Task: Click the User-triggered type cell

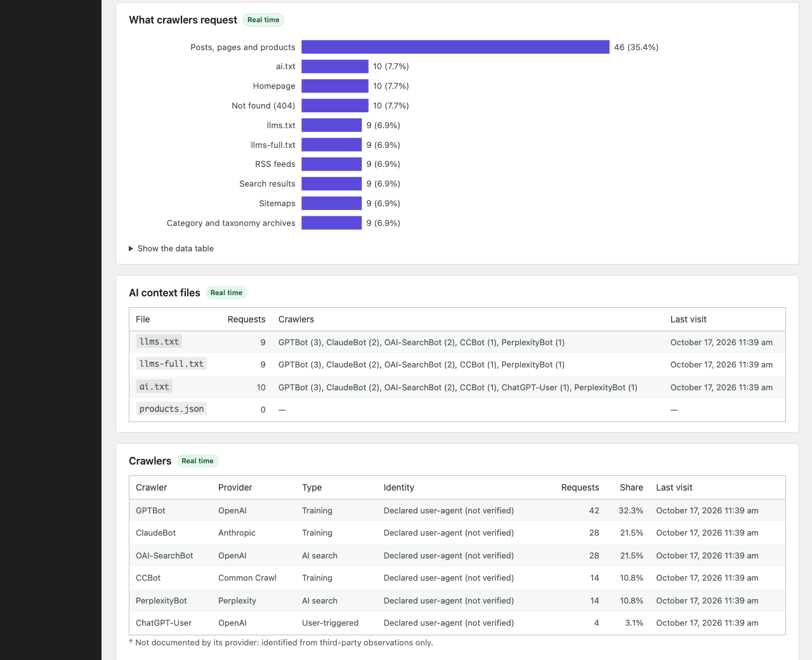Action: 331,623
